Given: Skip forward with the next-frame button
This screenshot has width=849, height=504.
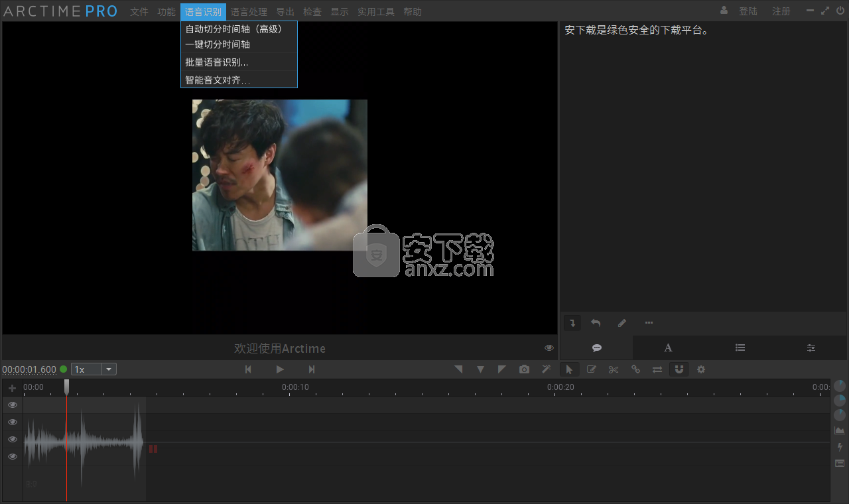Looking at the screenshot, I should (x=312, y=369).
